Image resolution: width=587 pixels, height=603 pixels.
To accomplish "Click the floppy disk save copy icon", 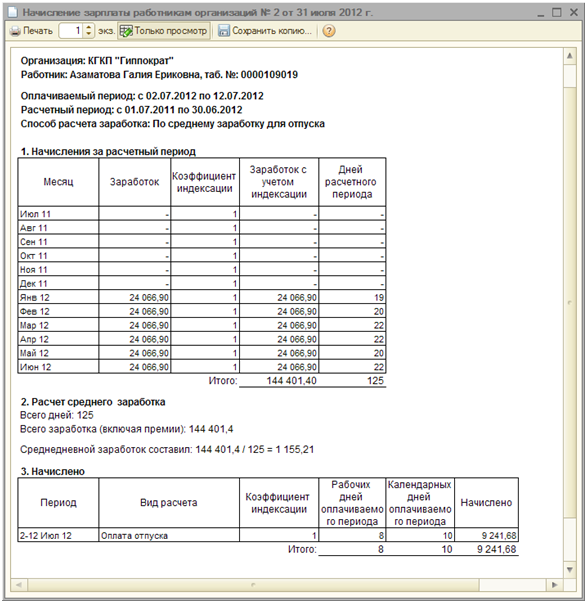I will (x=223, y=31).
